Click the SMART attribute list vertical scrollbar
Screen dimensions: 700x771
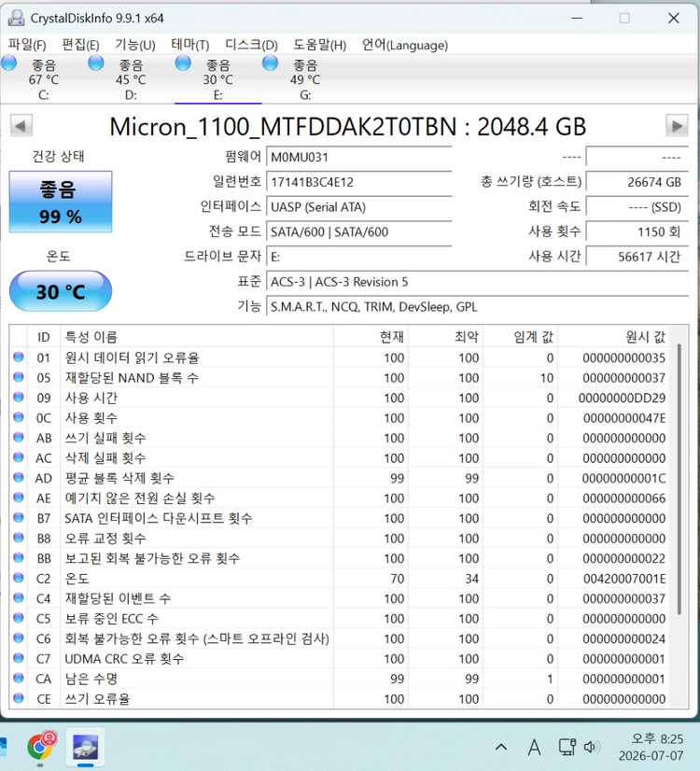679,480
